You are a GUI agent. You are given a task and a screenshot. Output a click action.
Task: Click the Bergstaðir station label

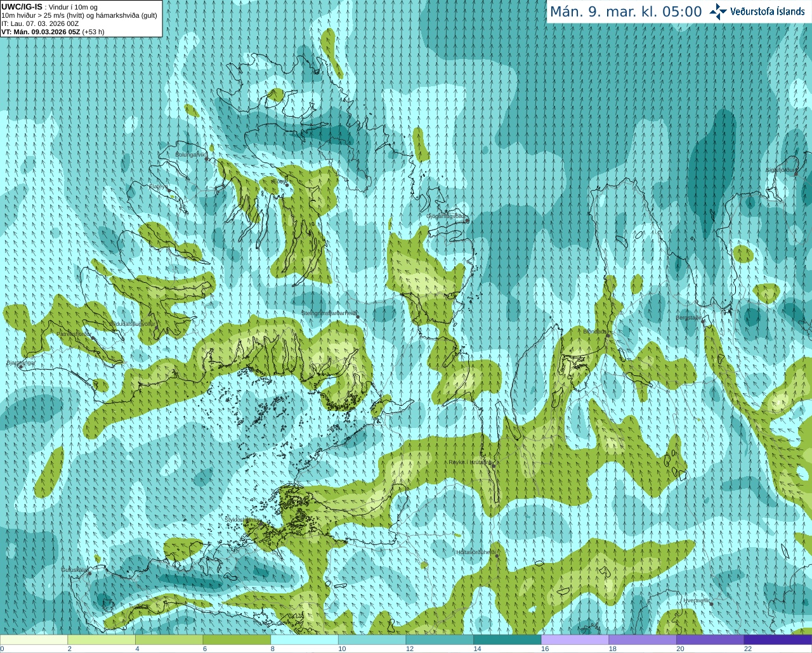click(688, 318)
